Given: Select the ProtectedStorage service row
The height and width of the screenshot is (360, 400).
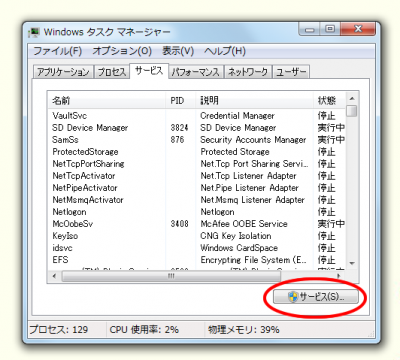Looking at the screenshot, I should point(197,152).
